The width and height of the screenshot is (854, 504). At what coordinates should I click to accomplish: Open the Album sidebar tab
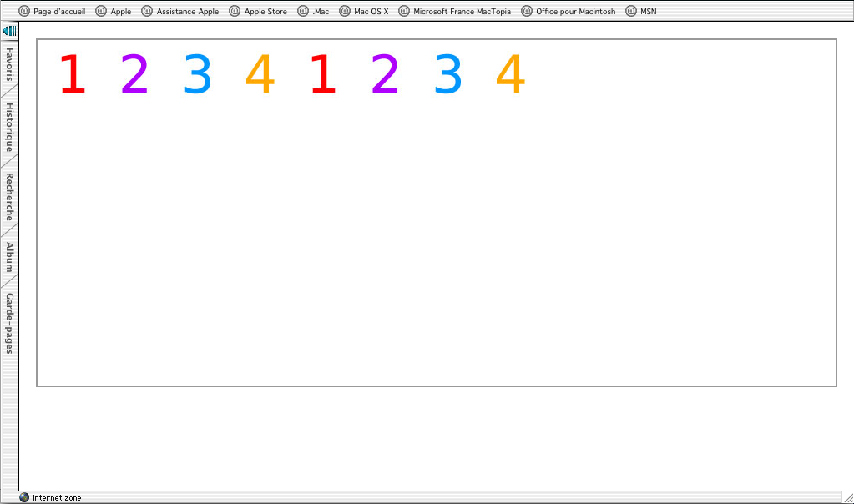[x=9, y=257]
